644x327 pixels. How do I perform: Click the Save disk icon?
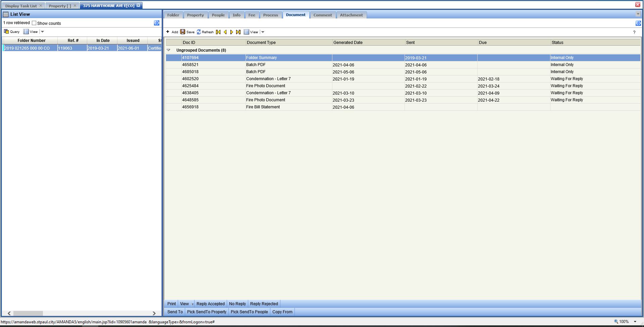pos(183,32)
